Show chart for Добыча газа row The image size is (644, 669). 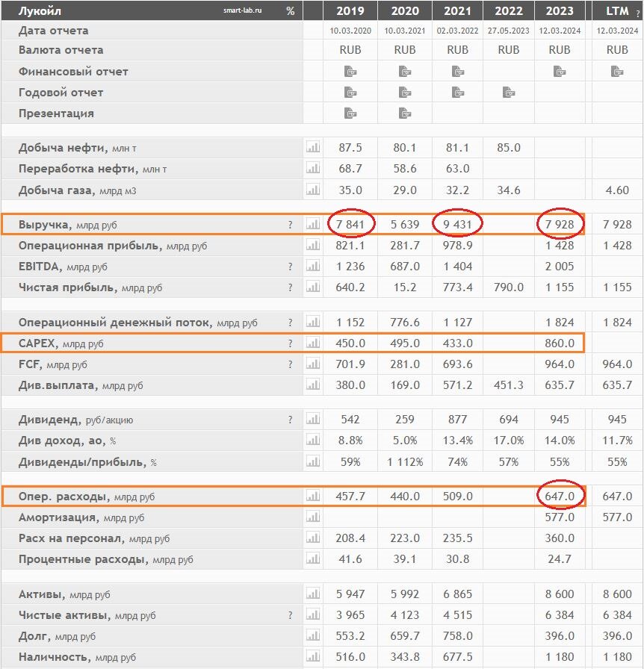click(x=313, y=190)
